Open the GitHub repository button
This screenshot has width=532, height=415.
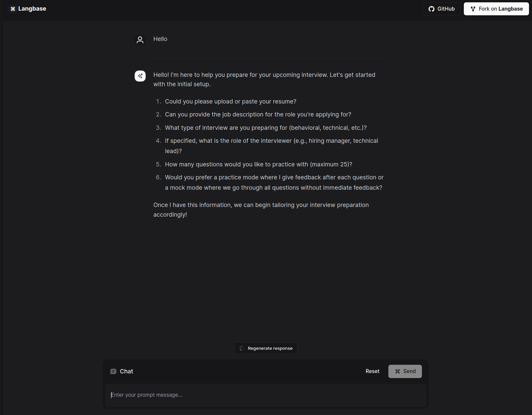point(442,9)
